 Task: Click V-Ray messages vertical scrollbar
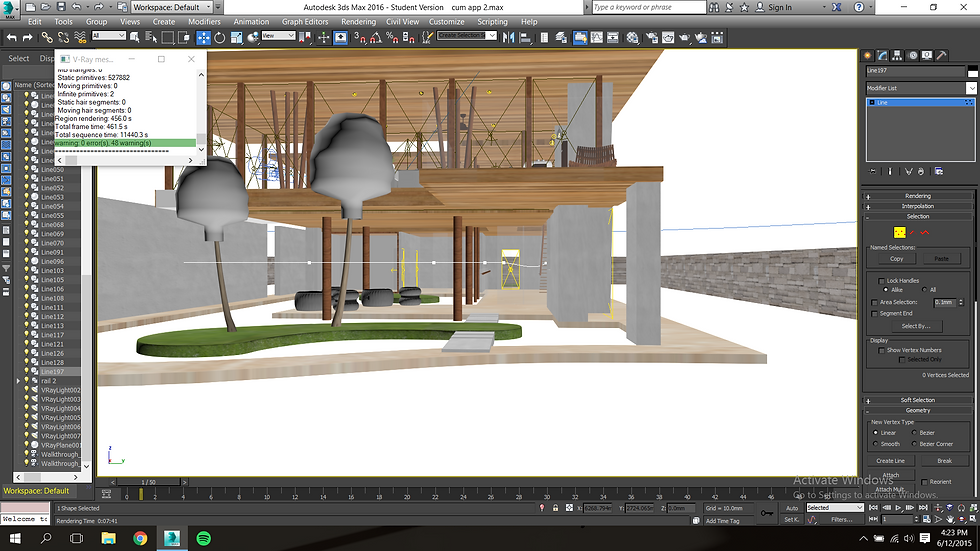coord(201,112)
